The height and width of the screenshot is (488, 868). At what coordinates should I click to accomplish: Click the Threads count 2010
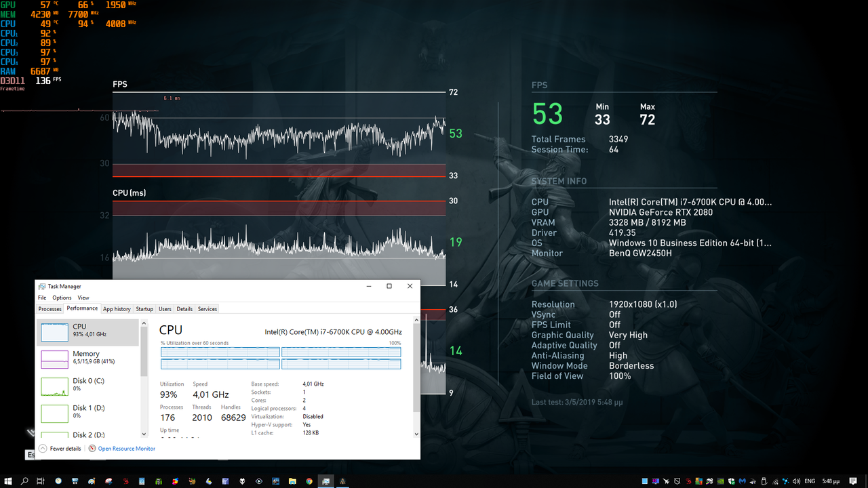coord(202,418)
